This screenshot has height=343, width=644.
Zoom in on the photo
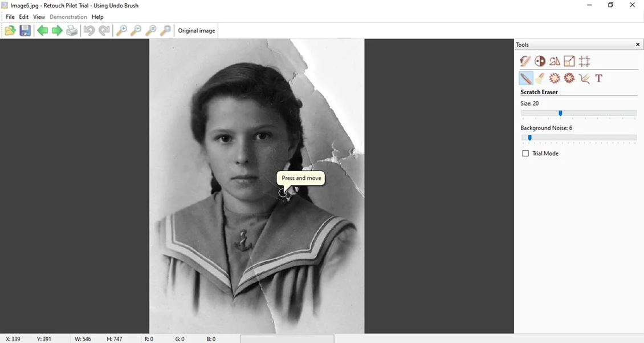pyautogui.click(x=121, y=30)
